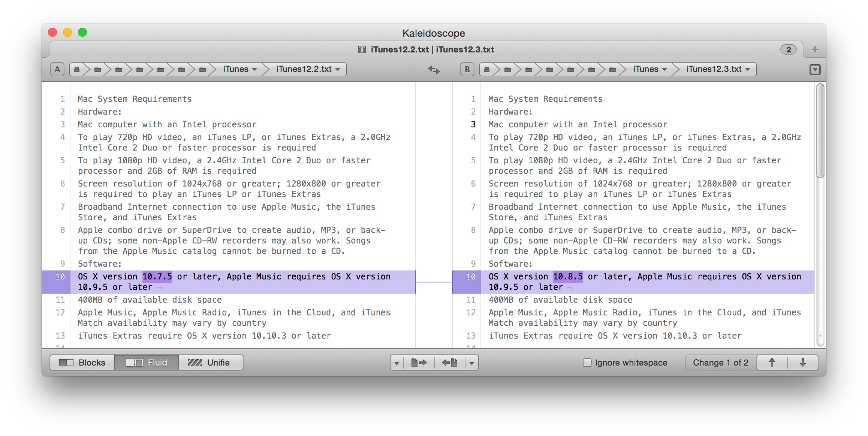Copy change to left with arrow icon
Viewport: 868px width, 436px height.
(449, 363)
